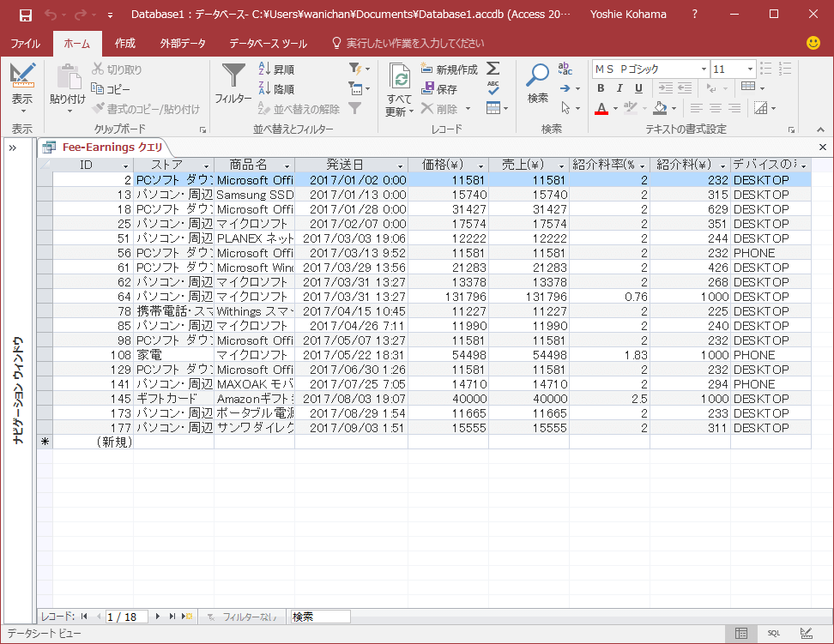The height and width of the screenshot is (644, 834).
Task: Run spelling check ABC icon
Action: coord(493,88)
